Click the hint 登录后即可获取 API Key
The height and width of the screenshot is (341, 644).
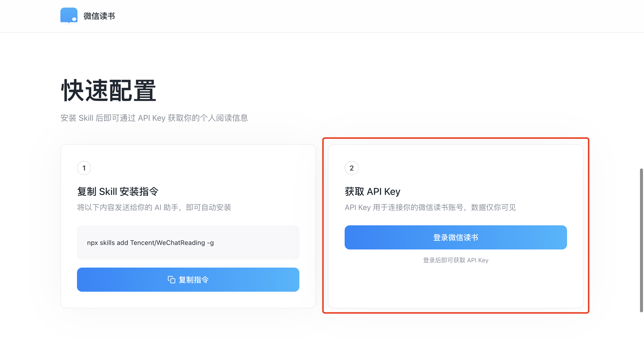(456, 260)
